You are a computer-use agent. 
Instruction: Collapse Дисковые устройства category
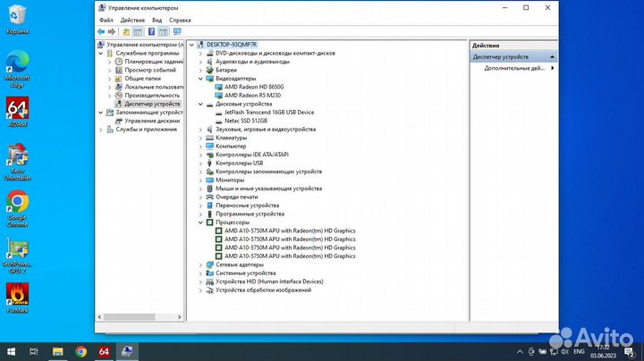(201, 105)
